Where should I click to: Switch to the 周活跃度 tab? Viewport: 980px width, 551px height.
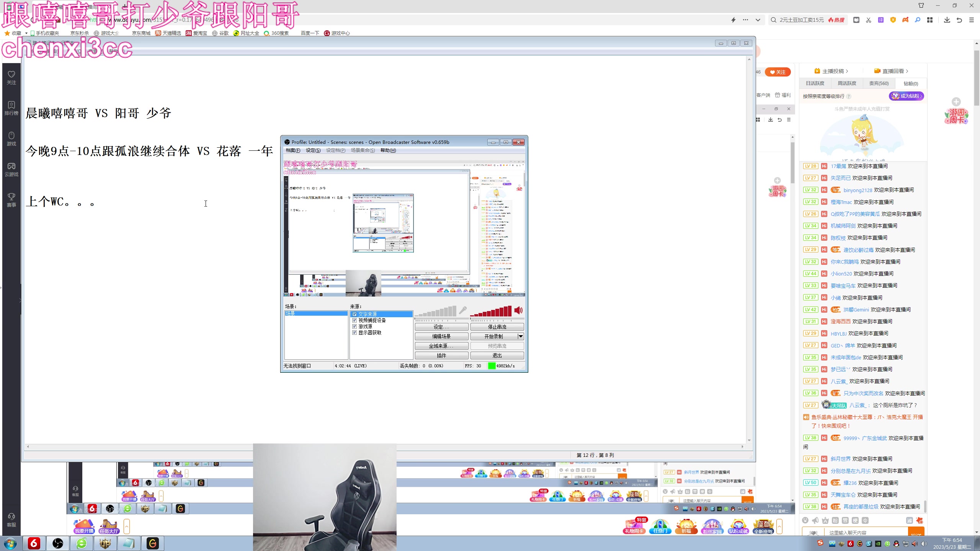pos(847,83)
